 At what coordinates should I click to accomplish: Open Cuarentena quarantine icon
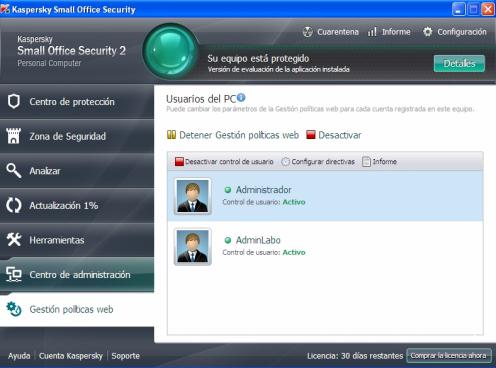tap(307, 32)
